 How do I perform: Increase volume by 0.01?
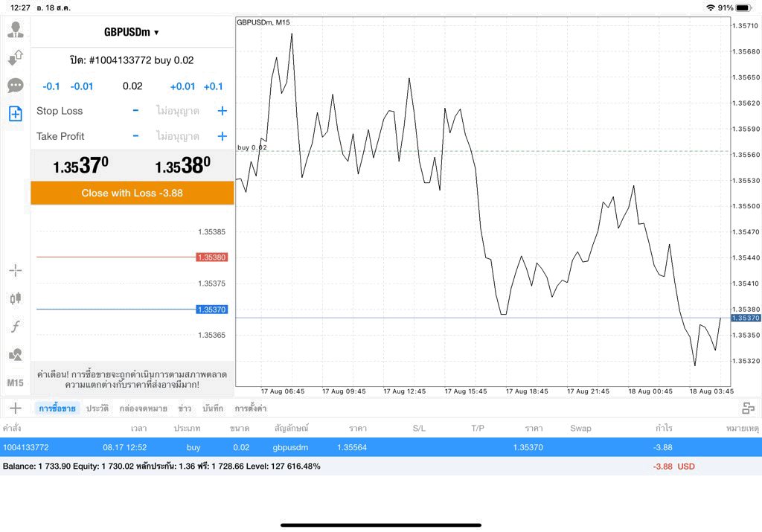[182, 86]
